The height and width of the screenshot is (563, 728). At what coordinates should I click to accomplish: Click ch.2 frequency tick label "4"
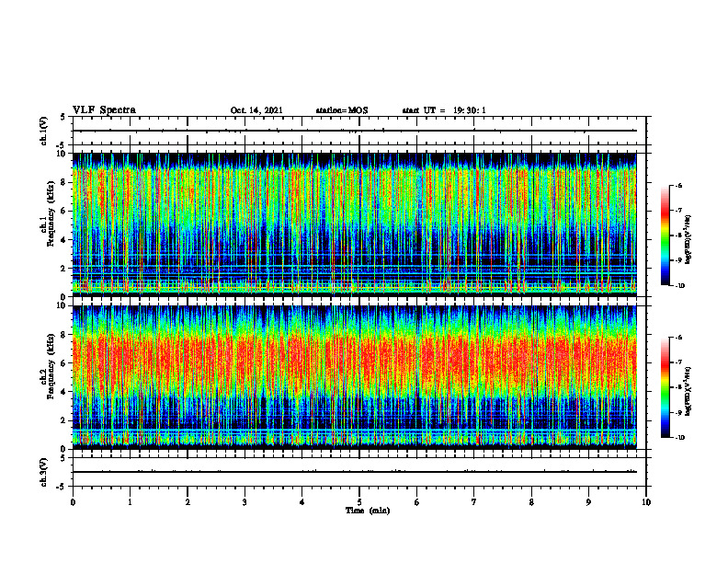(64, 392)
